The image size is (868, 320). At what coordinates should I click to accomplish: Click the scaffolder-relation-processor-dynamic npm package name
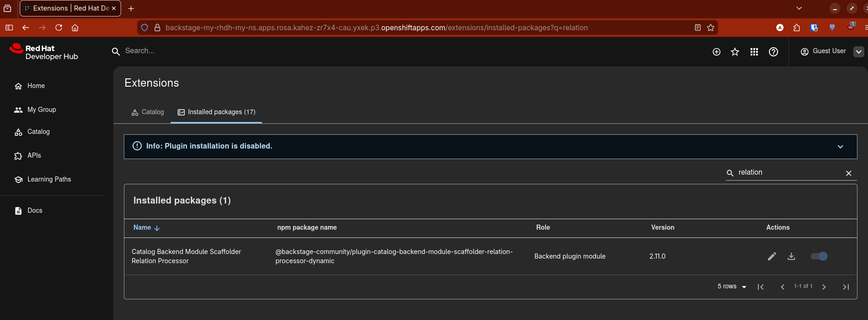coord(394,256)
